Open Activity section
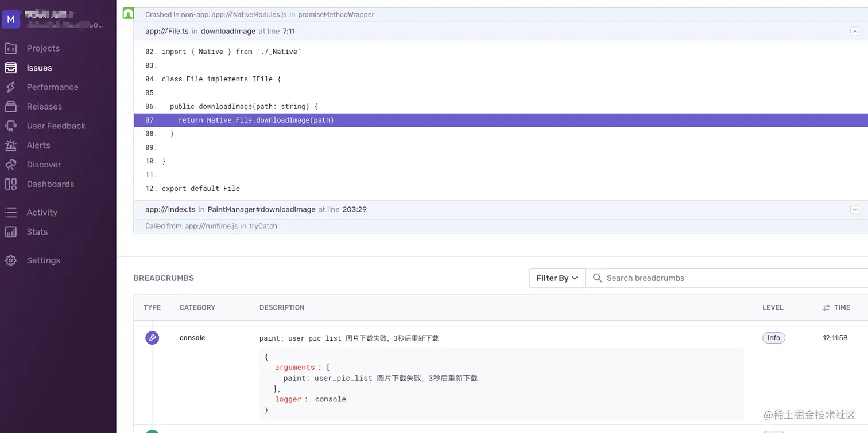This screenshot has height=433, width=868. click(x=42, y=212)
